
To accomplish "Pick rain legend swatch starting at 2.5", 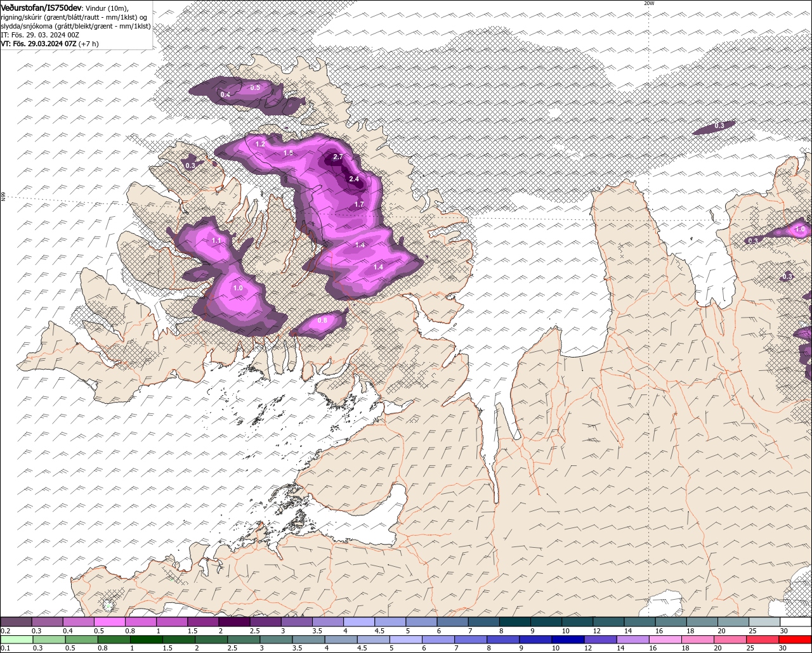I will (244, 640).
